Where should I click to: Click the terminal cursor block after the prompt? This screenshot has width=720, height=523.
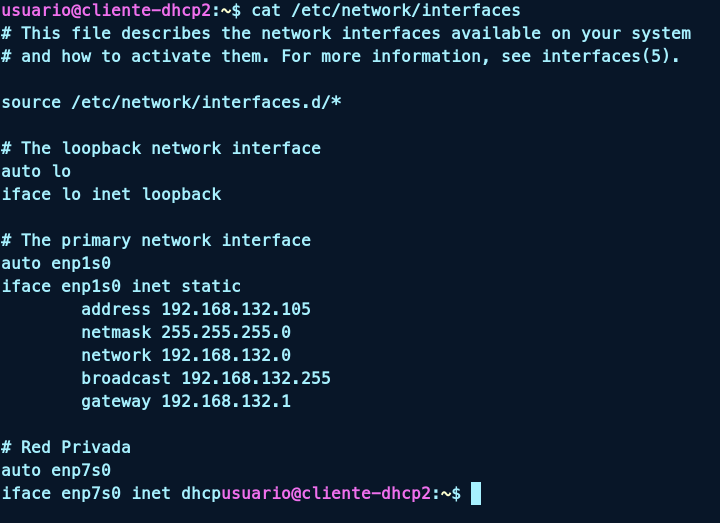pyautogui.click(x=476, y=493)
